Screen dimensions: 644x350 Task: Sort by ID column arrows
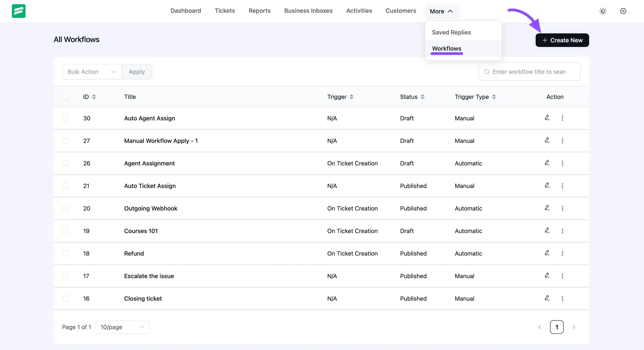pos(94,97)
